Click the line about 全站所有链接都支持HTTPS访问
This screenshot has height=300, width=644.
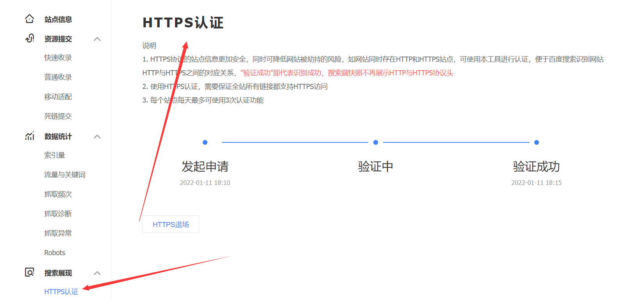tap(235, 87)
